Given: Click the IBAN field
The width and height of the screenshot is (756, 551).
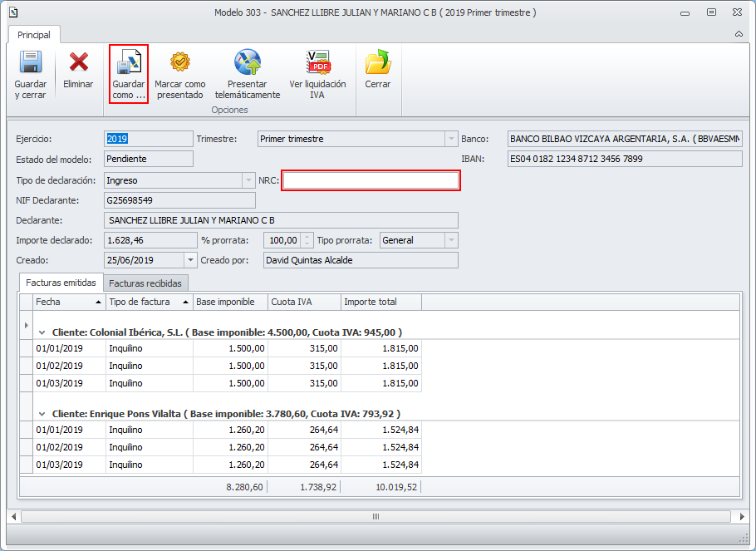Looking at the screenshot, I should 625,159.
